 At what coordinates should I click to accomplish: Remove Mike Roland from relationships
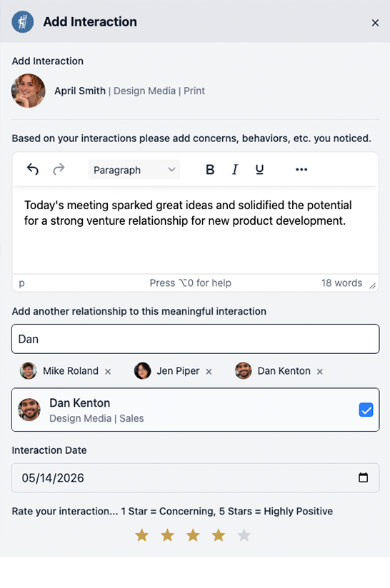108,372
